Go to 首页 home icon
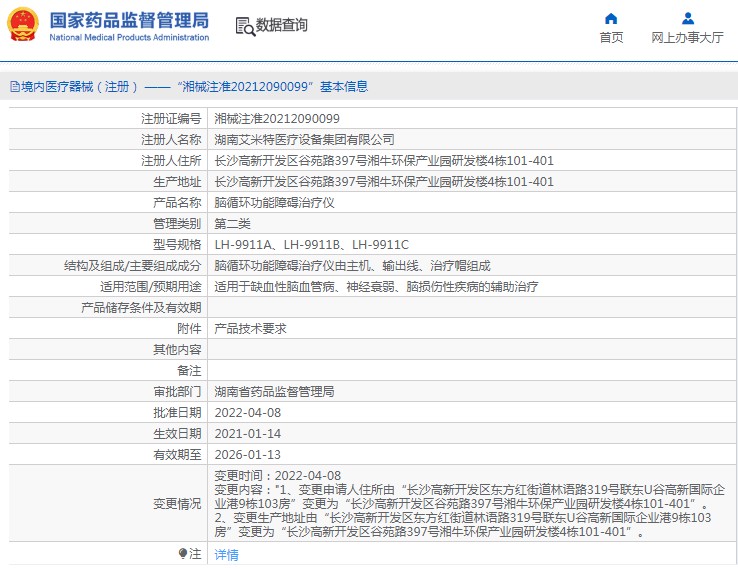Viewport: 738px width, 569px height. click(611, 19)
